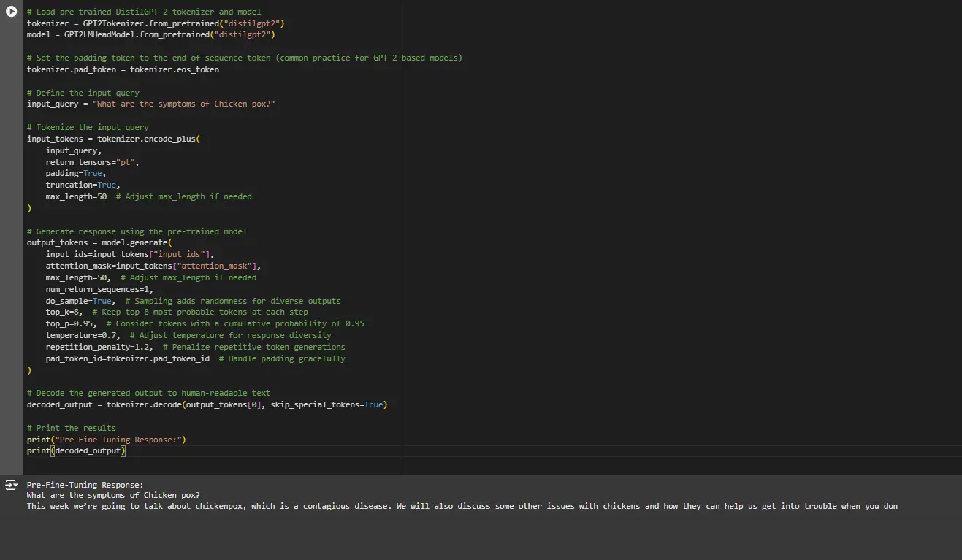
Task: Click the tokenizer.encode_plus( call line
Action: pos(113,139)
